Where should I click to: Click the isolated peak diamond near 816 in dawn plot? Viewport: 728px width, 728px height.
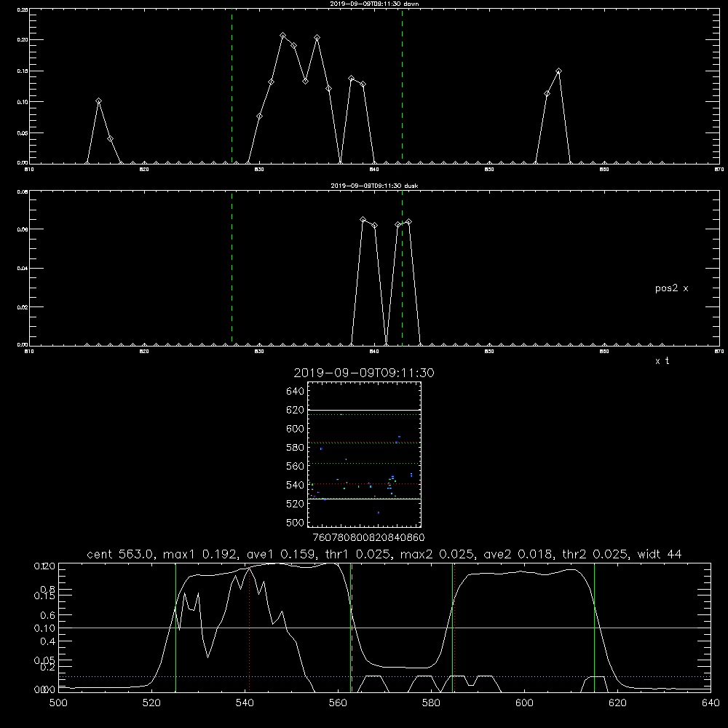[98, 100]
